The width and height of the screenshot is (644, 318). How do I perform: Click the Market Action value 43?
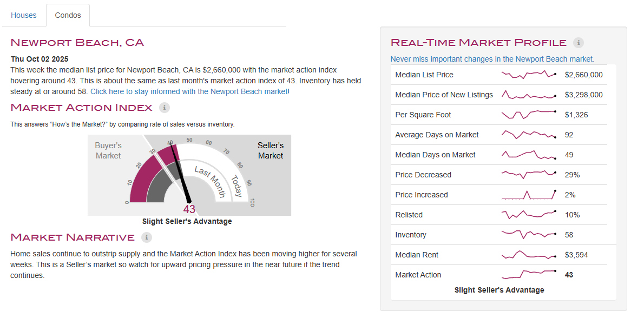point(569,275)
